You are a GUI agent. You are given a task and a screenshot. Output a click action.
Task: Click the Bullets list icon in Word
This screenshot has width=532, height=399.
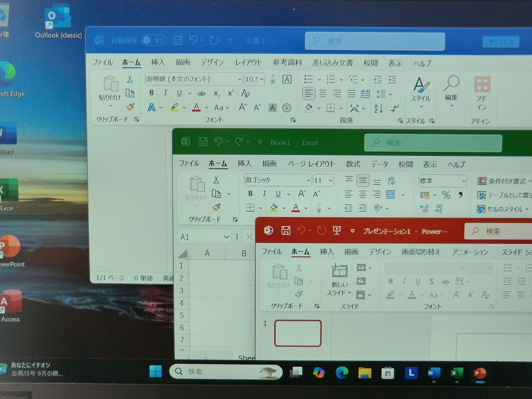coord(308,79)
